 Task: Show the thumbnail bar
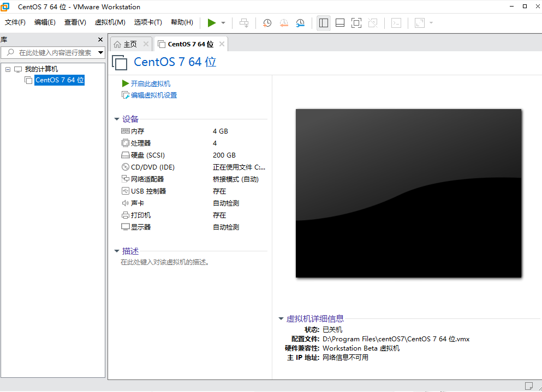point(340,22)
